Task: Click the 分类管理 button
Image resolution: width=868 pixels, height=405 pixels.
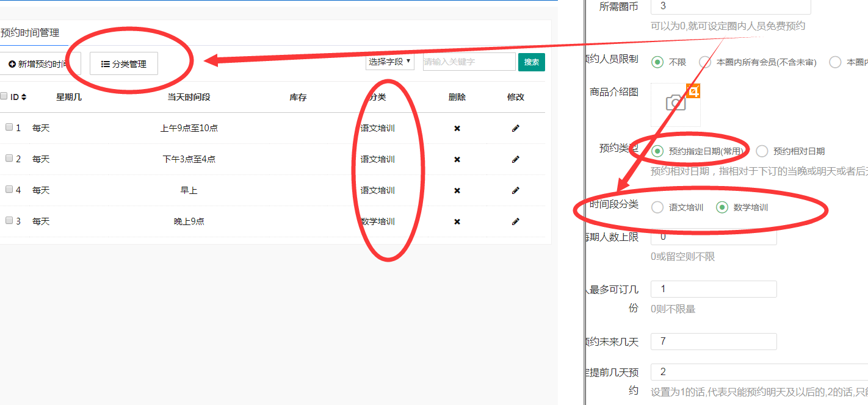Action: (124, 63)
